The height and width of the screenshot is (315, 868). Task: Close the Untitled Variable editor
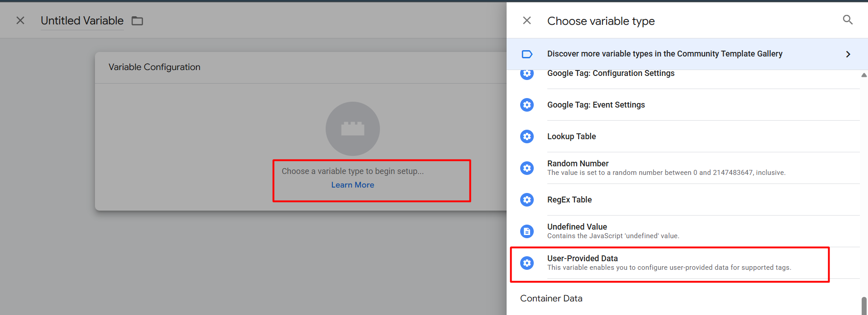pos(20,20)
